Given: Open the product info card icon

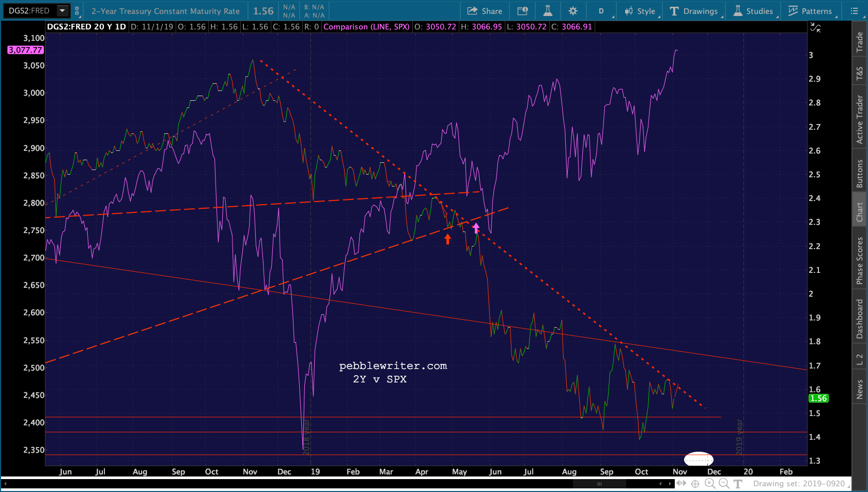Looking at the screenshot, I should [x=522, y=11].
